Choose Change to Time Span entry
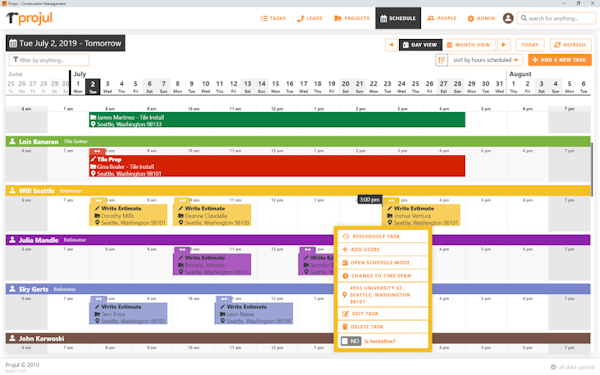 tap(383, 276)
